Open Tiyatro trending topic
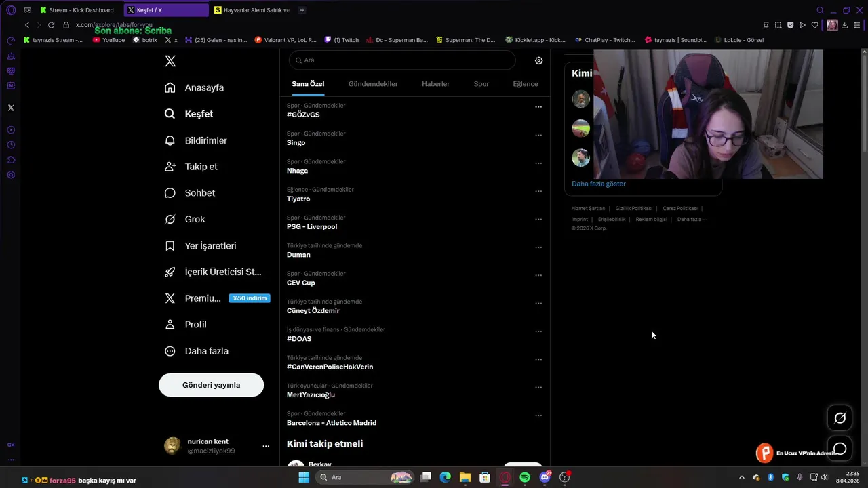Image resolution: width=868 pixels, height=488 pixels. click(298, 199)
